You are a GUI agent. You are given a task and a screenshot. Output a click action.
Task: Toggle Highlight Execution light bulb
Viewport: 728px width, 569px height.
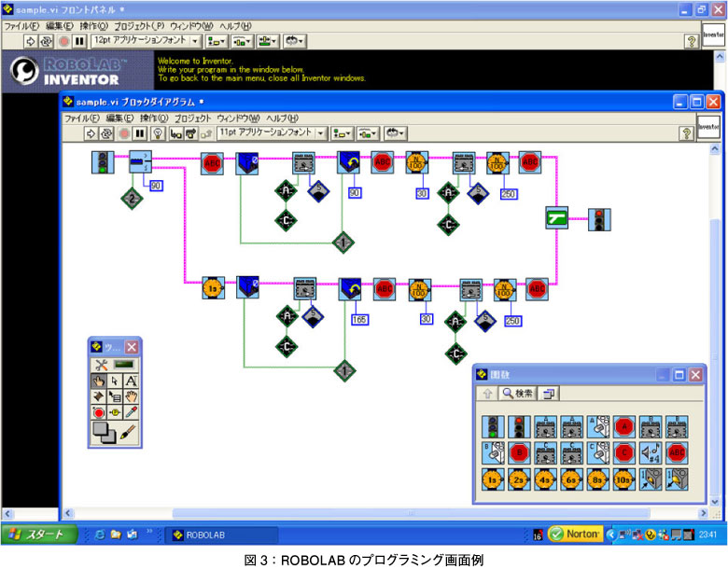tap(158, 133)
